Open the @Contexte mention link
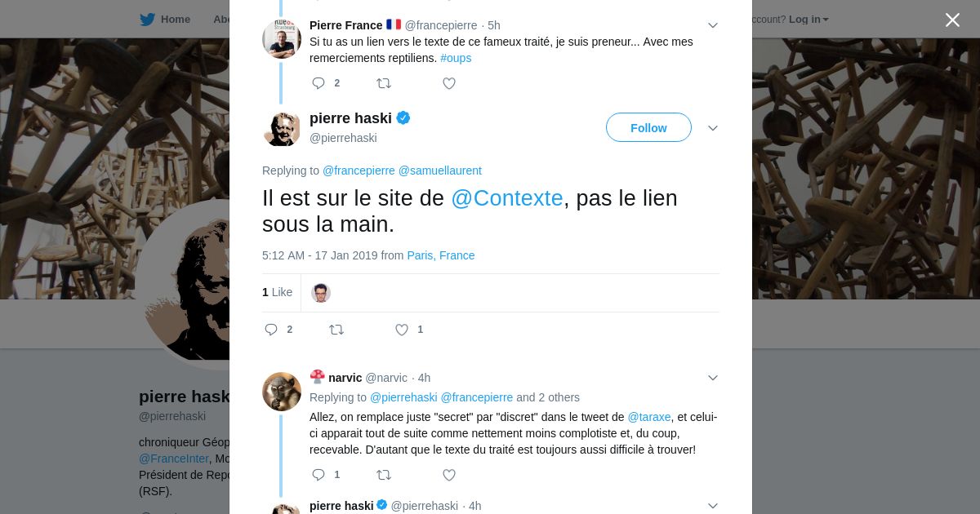The height and width of the screenshot is (514, 980). [x=507, y=198]
